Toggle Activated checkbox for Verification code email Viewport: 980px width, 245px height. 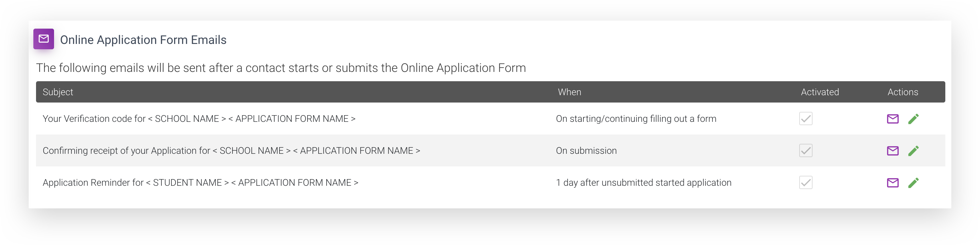pyautogui.click(x=806, y=119)
